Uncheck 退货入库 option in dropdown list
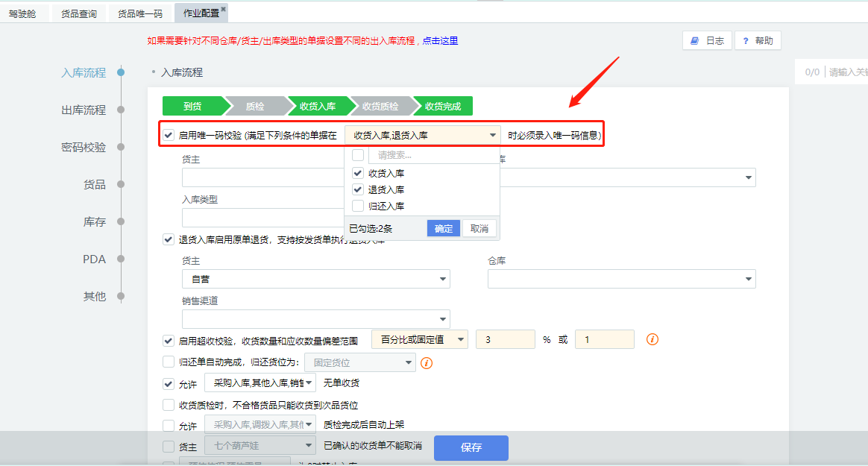The width and height of the screenshot is (868, 466). coord(358,190)
